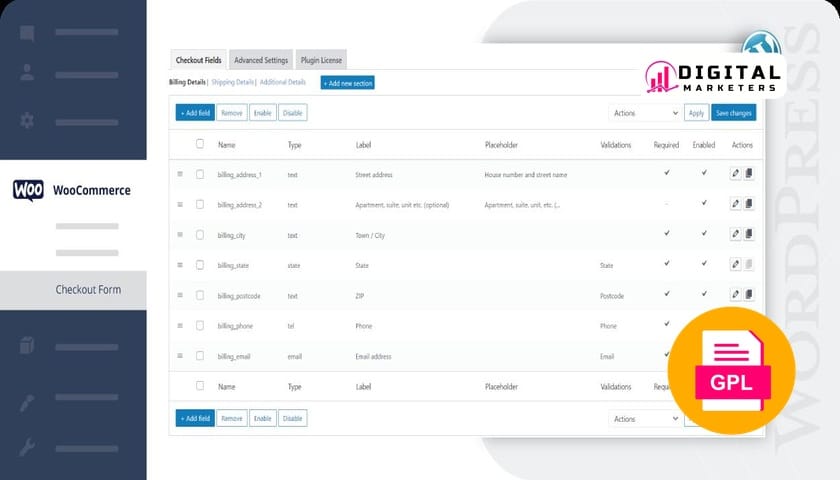Switch to the Advanced Settings tab

[x=261, y=60]
